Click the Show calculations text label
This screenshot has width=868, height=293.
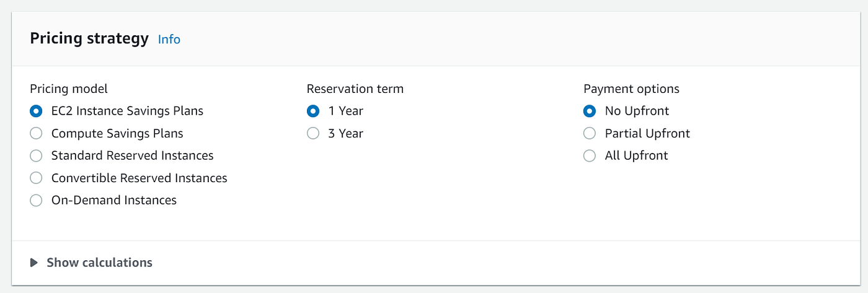pyautogui.click(x=99, y=263)
